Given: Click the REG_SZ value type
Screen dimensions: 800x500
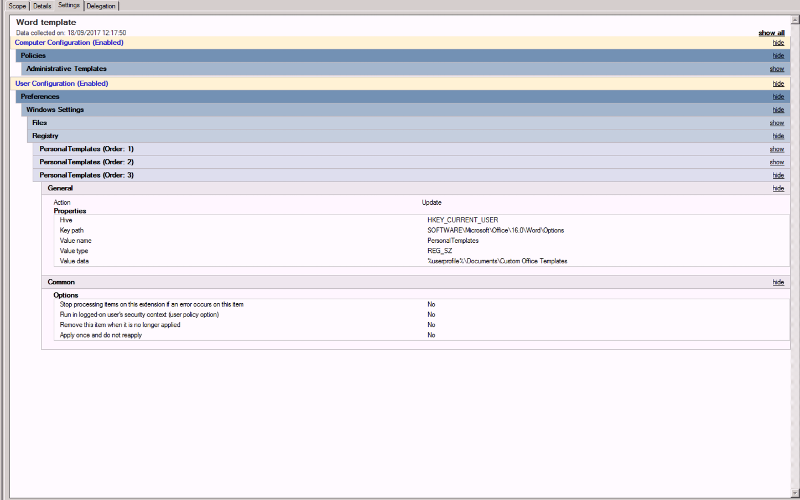Looking at the screenshot, I should point(440,251).
